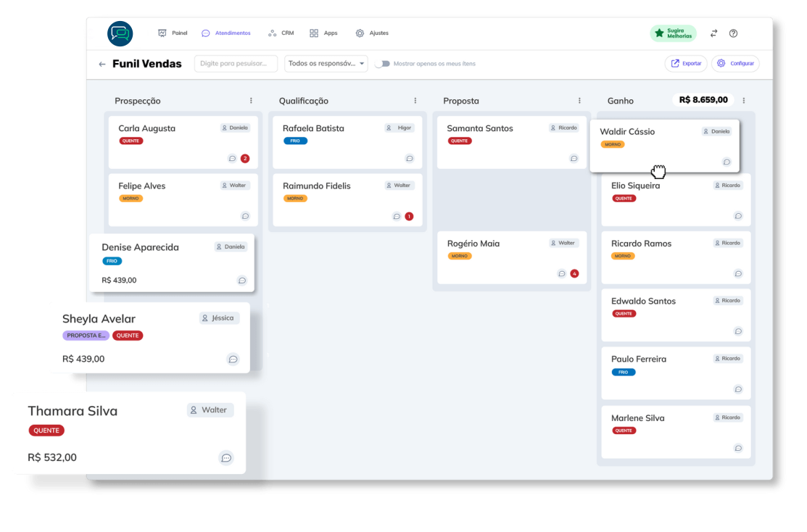
Task: Select the QUENTE tag on Sheyla Avelar card
Action: coord(128,336)
